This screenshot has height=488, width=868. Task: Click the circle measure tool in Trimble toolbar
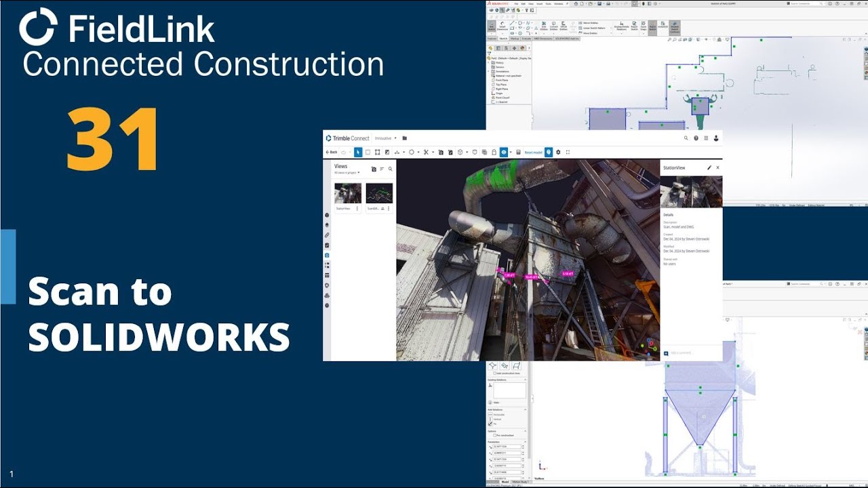[412, 152]
